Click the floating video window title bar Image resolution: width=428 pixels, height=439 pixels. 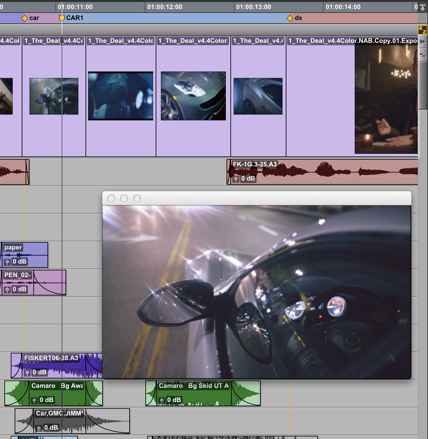point(257,198)
